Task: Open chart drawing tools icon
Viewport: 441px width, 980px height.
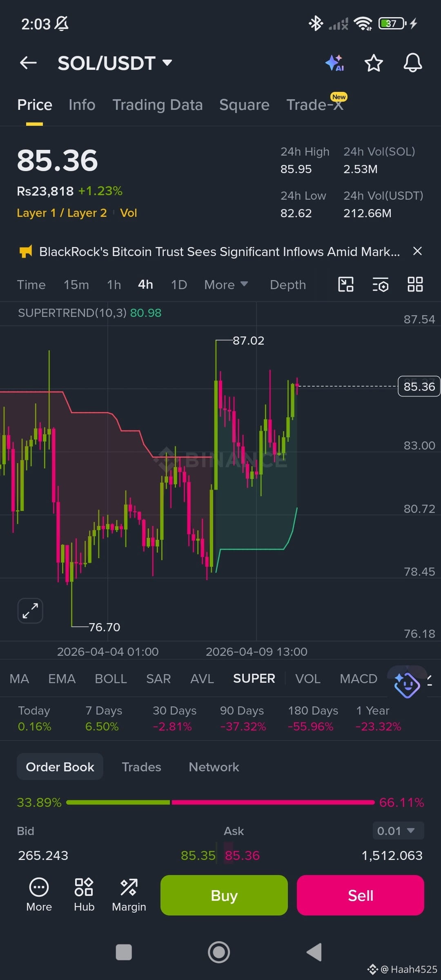Action: [346, 284]
